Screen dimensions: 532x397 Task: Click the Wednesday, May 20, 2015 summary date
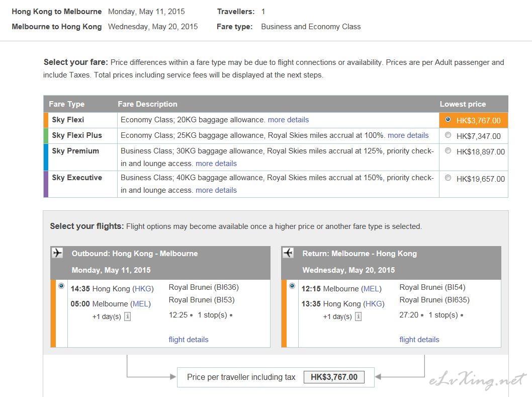153,27
